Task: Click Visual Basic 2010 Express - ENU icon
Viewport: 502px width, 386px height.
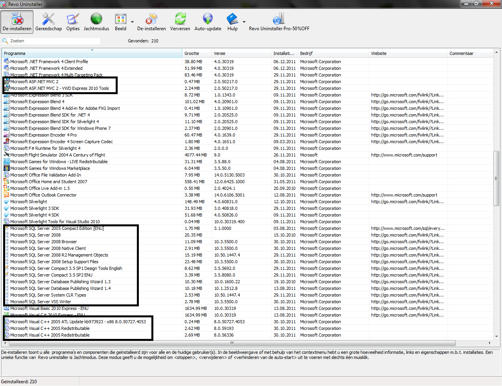Action: [x=6, y=308]
